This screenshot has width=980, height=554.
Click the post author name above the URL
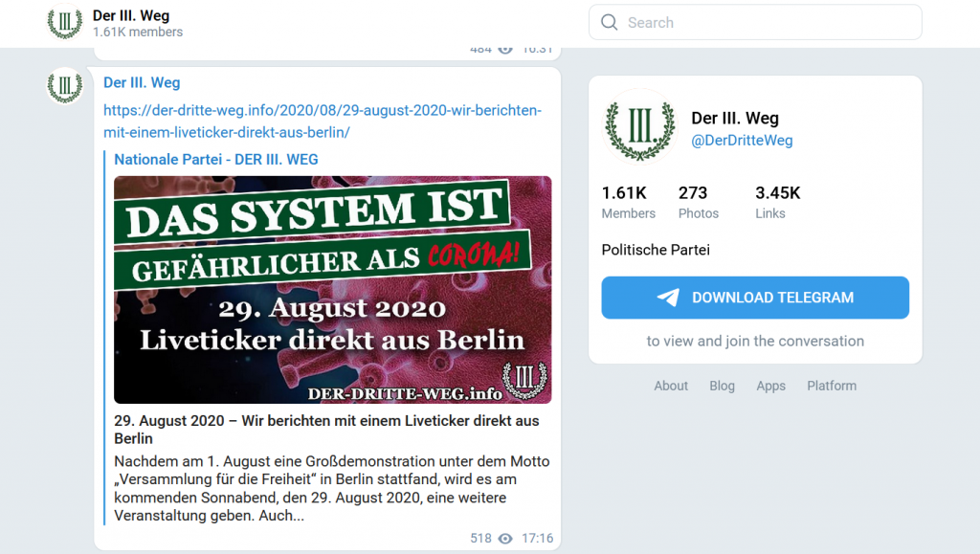[142, 83]
